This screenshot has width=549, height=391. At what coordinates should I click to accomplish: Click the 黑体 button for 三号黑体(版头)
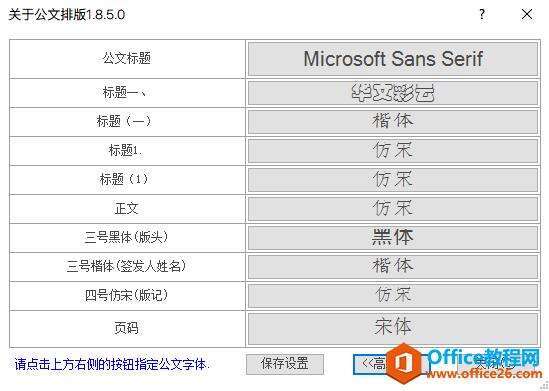(392, 238)
